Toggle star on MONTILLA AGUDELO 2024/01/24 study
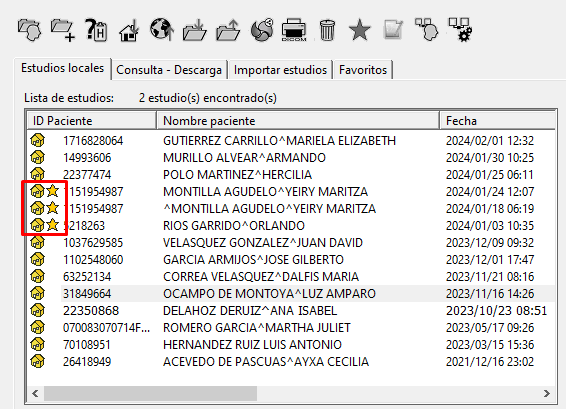Viewport: 566px width, 409px height. (53, 191)
